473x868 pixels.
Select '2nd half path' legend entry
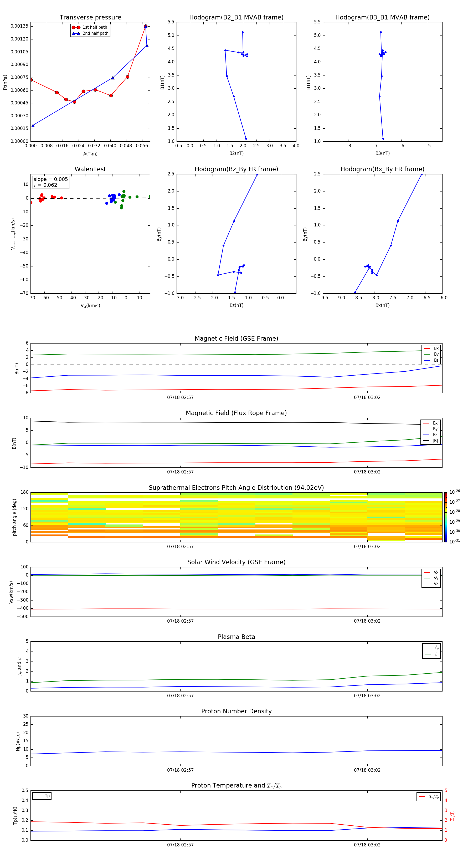pos(90,33)
